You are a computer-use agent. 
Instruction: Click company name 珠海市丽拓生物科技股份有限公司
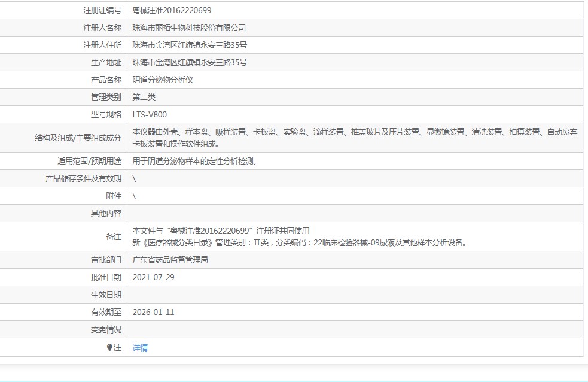tap(189, 28)
